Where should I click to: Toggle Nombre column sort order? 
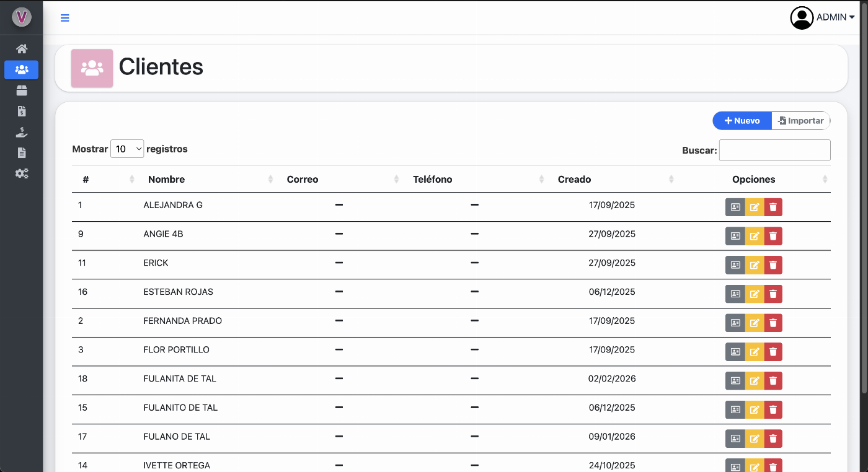point(166,179)
